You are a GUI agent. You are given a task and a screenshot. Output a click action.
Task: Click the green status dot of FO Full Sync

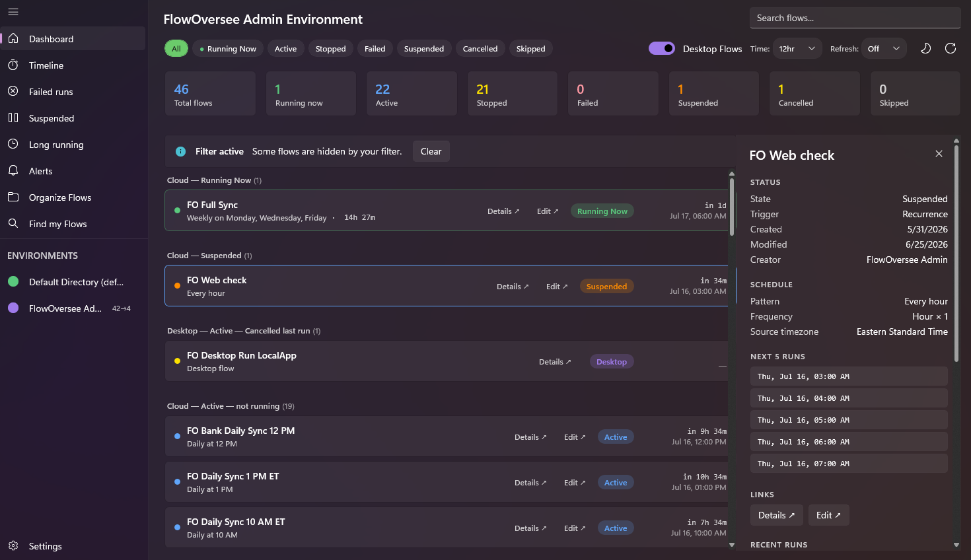point(177,210)
